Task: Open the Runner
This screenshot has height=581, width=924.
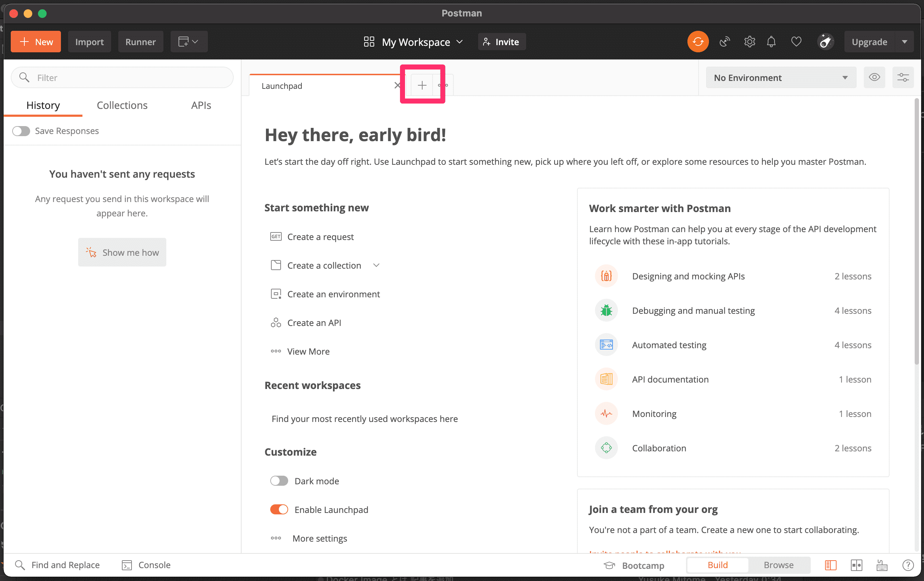Action: (140, 42)
